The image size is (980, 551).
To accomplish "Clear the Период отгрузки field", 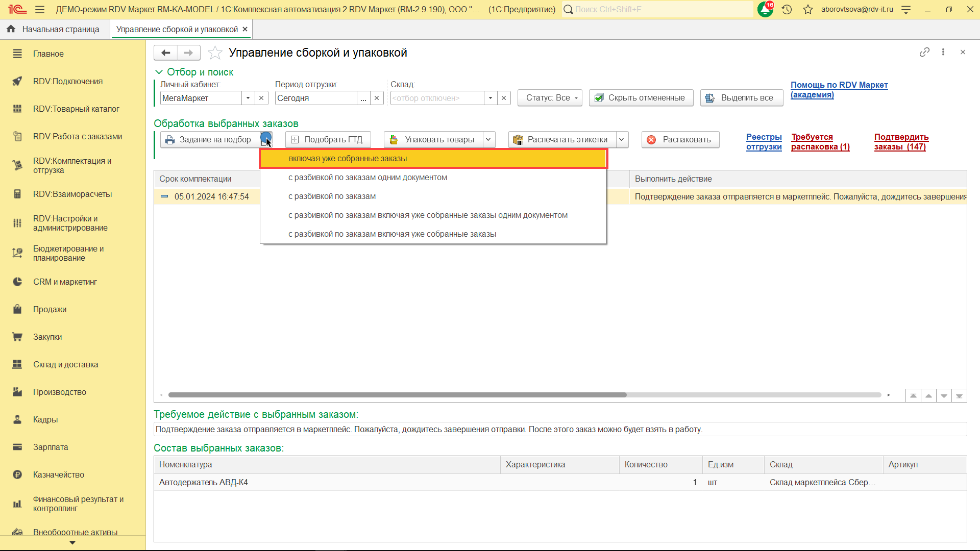I will tap(377, 98).
